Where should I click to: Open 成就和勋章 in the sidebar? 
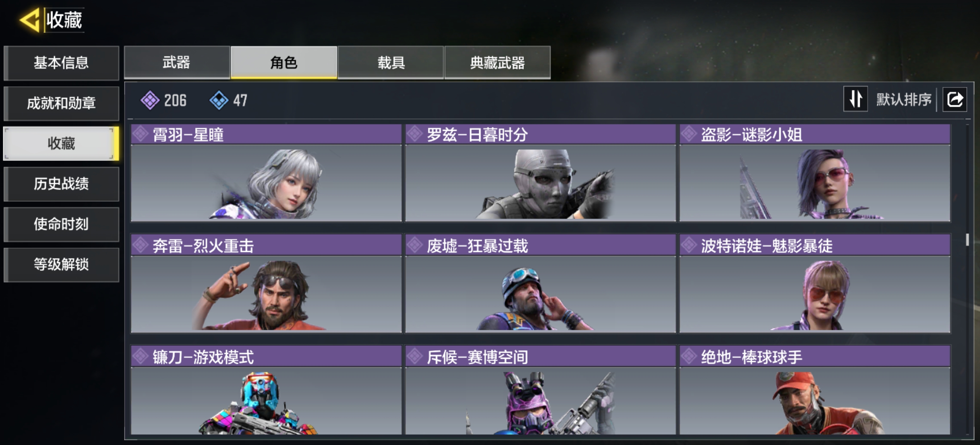click(61, 103)
